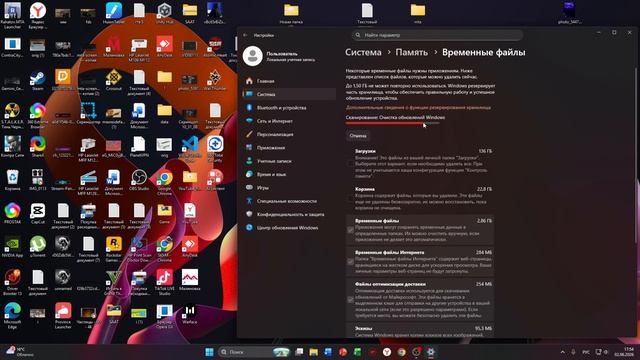640x360 pixels.
Task: Open the Windows Start menu
Action: (x=209, y=352)
